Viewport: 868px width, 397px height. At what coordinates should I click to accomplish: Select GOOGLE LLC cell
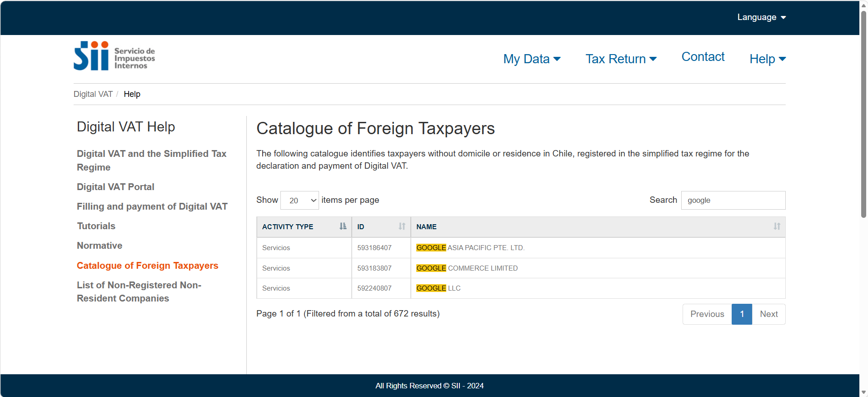pyautogui.click(x=598, y=288)
